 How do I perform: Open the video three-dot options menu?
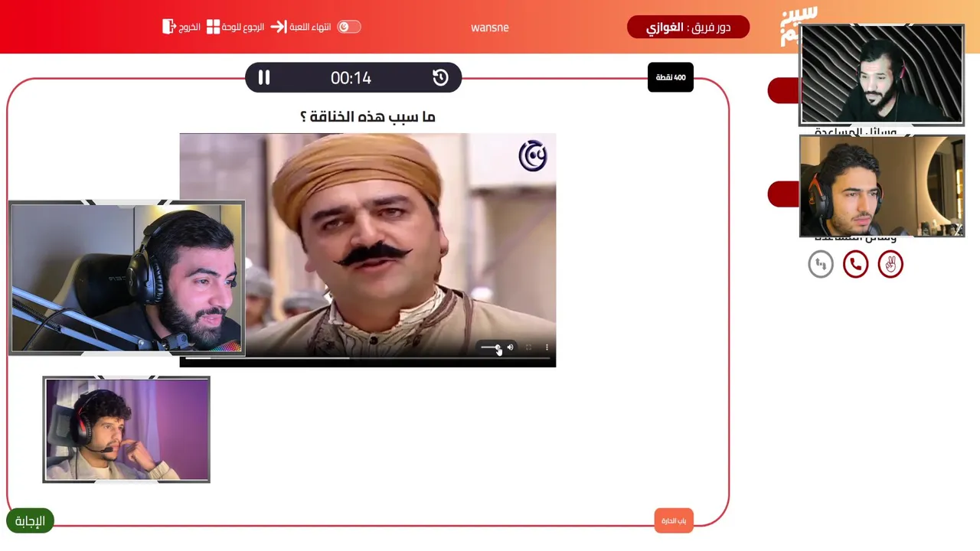click(547, 347)
